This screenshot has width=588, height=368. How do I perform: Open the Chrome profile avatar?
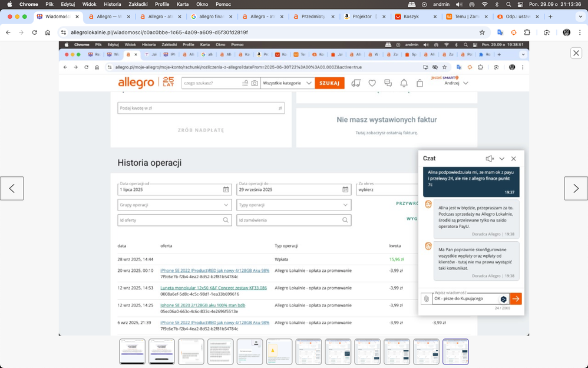coord(567,32)
